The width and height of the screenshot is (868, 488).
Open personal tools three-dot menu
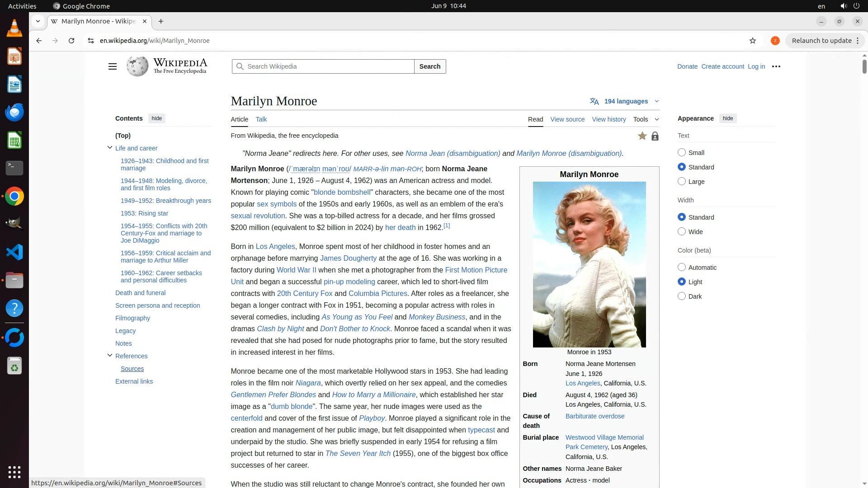click(776, 66)
